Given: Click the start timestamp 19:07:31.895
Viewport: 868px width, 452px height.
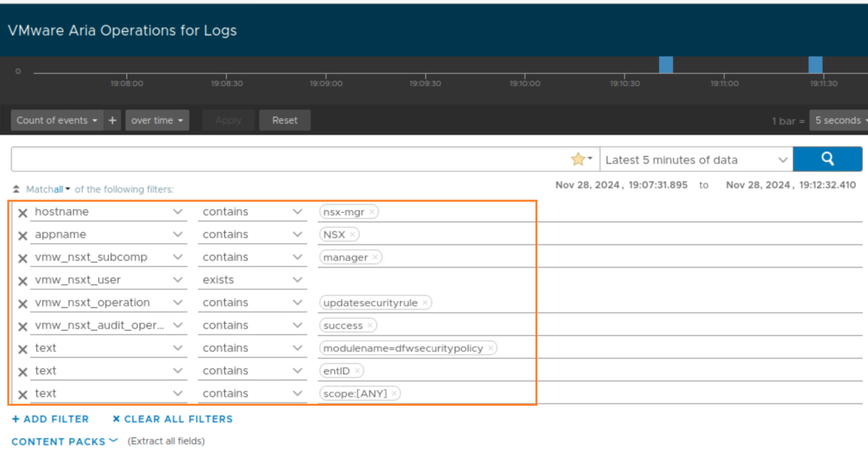Looking at the screenshot, I should click(x=621, y=185).
